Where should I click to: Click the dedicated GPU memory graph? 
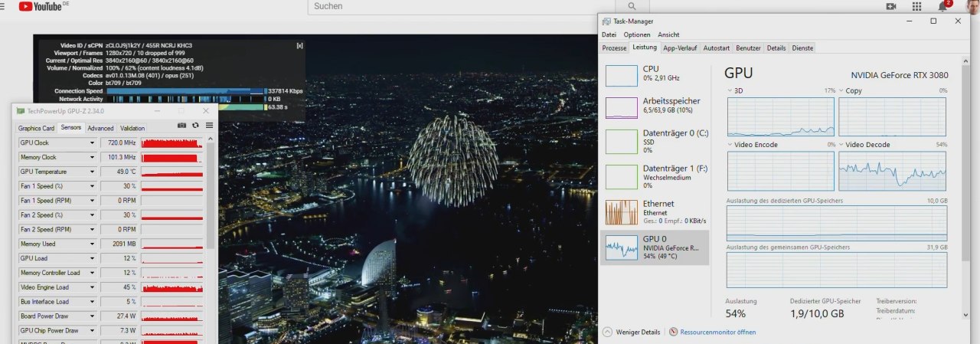837,222
